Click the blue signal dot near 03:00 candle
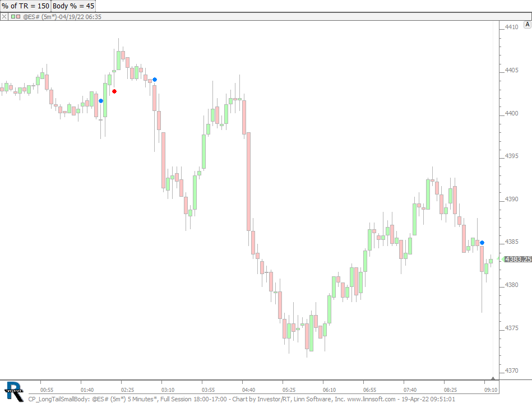This screenshot has width=532, height=403. click(x=155, y=80)
